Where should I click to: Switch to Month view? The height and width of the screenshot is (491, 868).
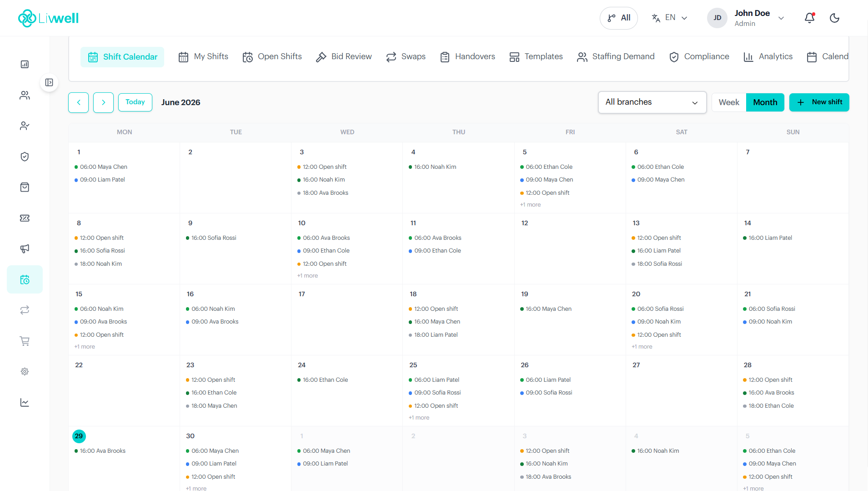(765, 102)
